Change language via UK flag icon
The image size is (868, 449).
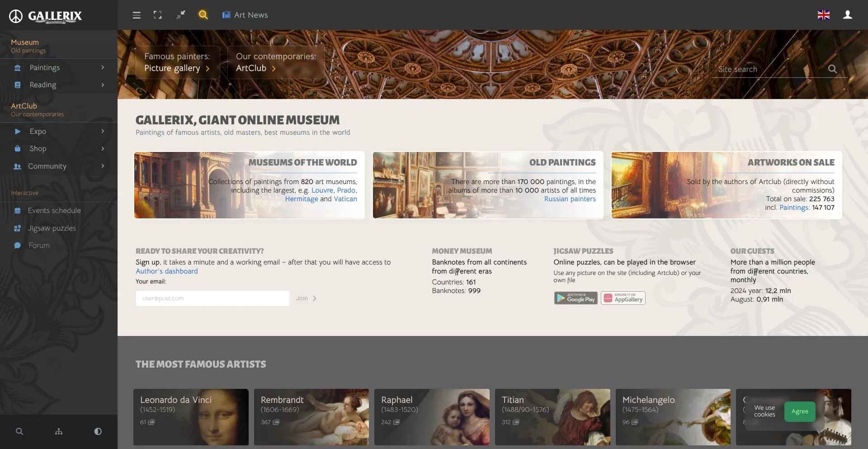823,15
